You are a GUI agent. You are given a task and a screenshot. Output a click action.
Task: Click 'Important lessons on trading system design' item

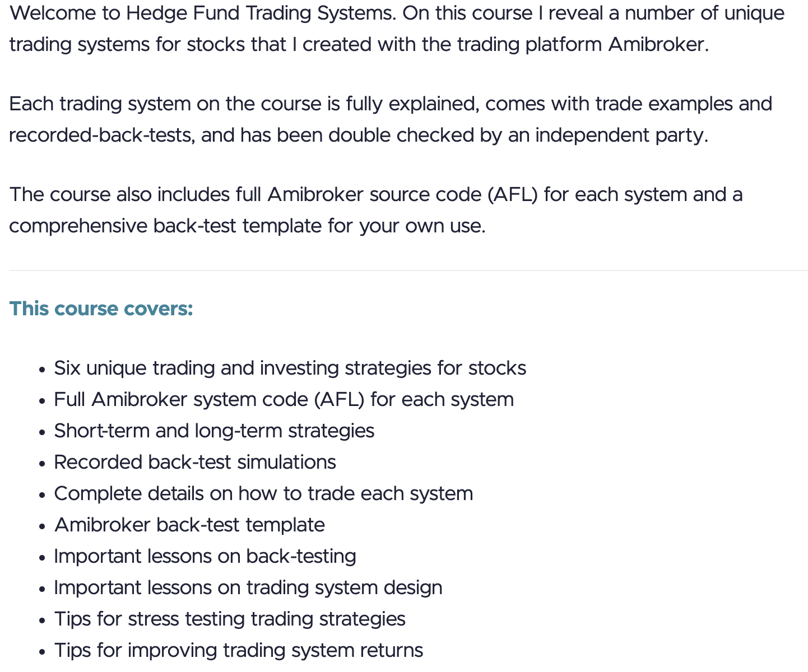pos(248,587)
